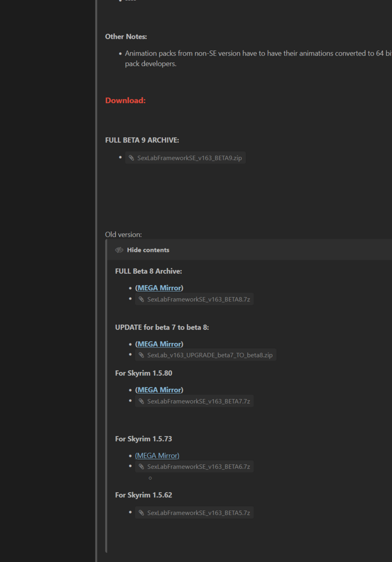Open MEGA Mirror under For Skyrim 1.5.73
The height and width of the screenshot is (562, 392).
tap(157, 455)
